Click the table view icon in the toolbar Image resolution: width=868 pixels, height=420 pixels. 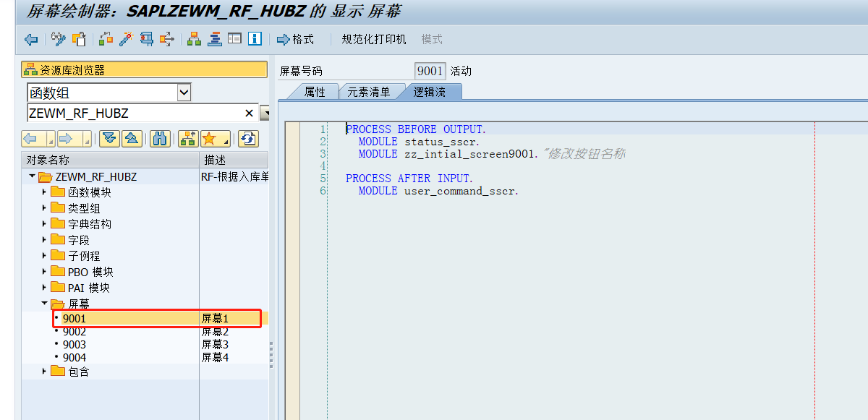coord(234,39)
